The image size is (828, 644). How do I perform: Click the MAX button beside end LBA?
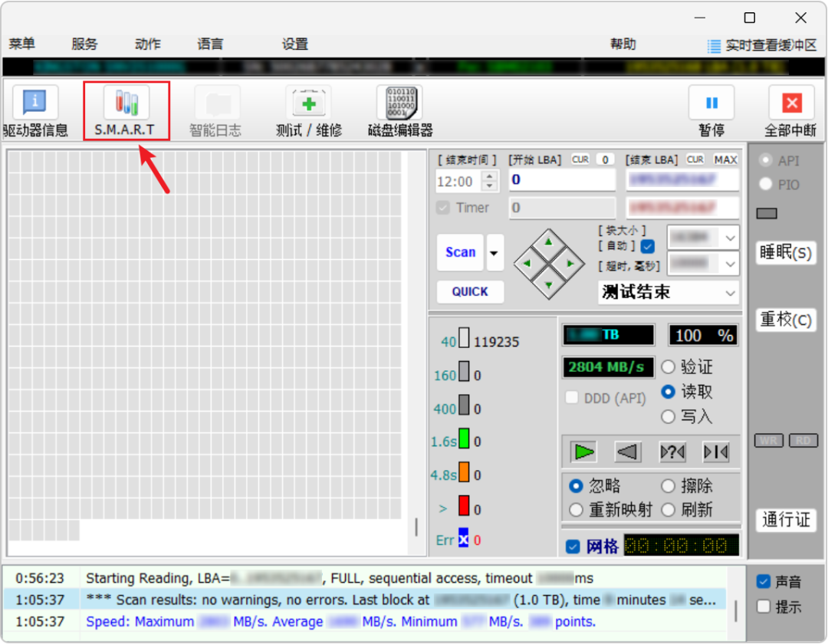point(725,160)
